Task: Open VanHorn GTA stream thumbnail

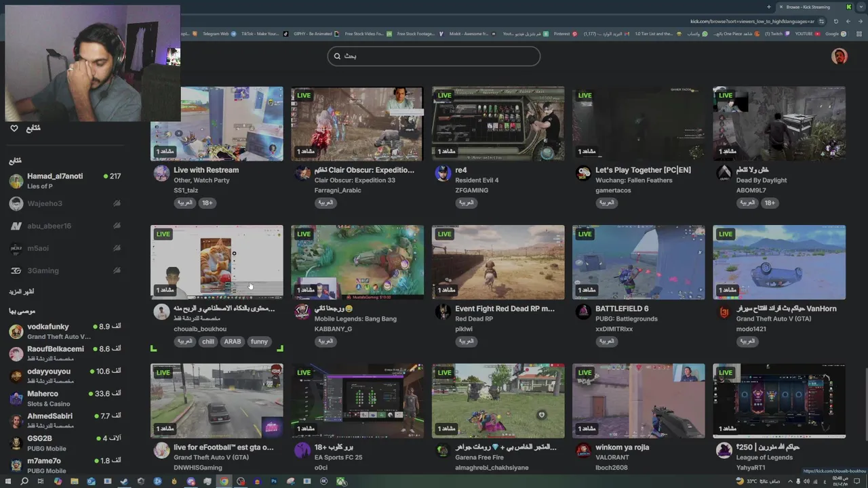Action: 779,262
